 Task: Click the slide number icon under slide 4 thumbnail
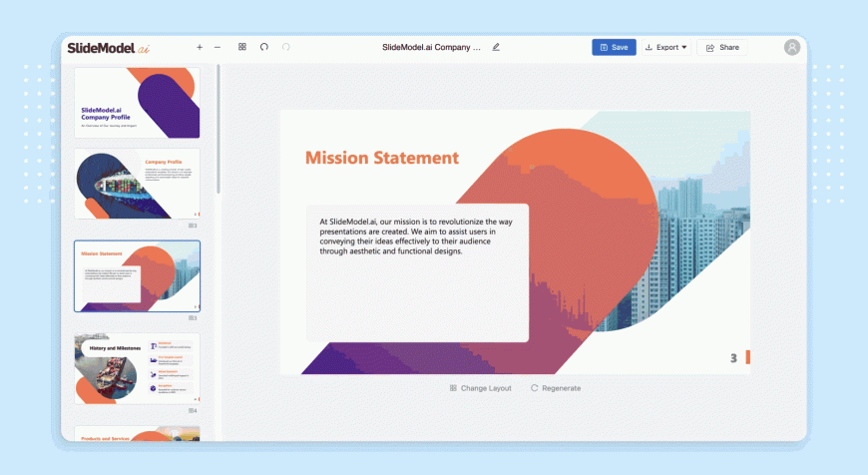click(193, 411)
